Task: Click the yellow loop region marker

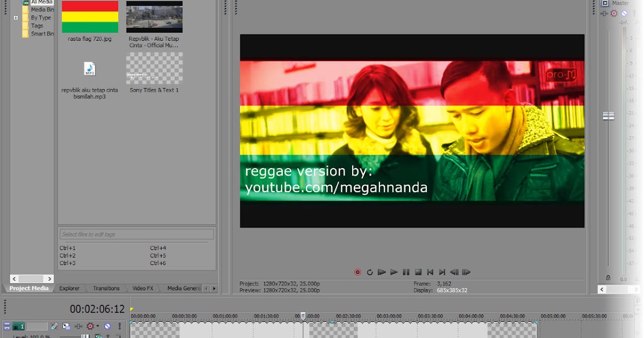Action: (x=132, y=309)
